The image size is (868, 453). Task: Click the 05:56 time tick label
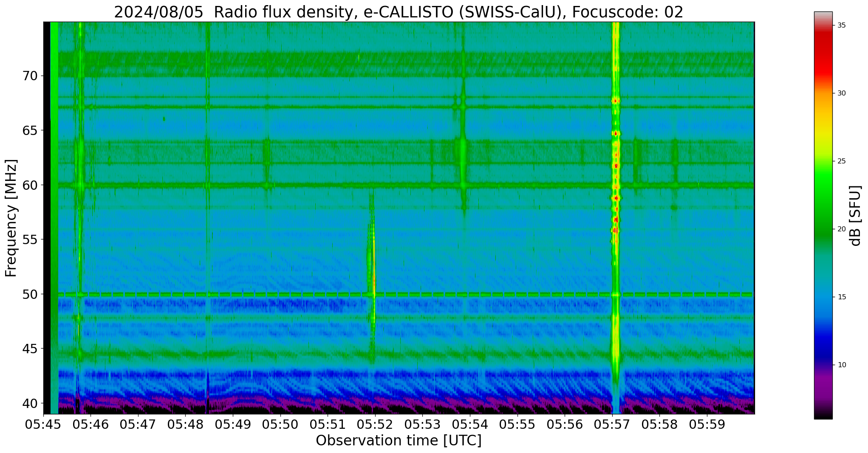click(565, 424)
